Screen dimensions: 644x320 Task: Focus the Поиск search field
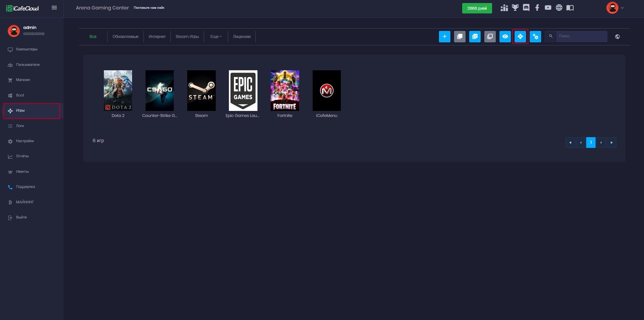click(582, 36)
